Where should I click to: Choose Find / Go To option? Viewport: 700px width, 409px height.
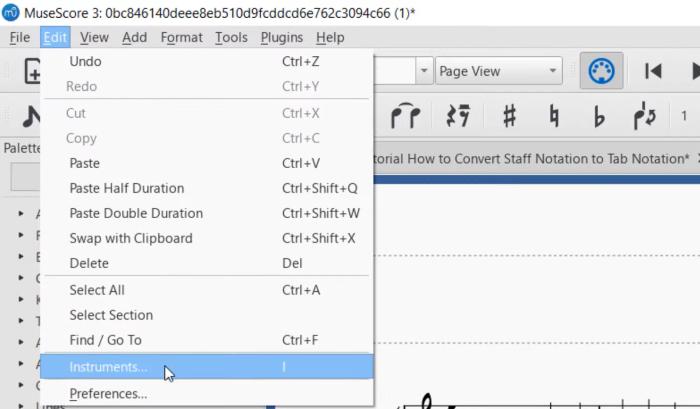point(105,340)
